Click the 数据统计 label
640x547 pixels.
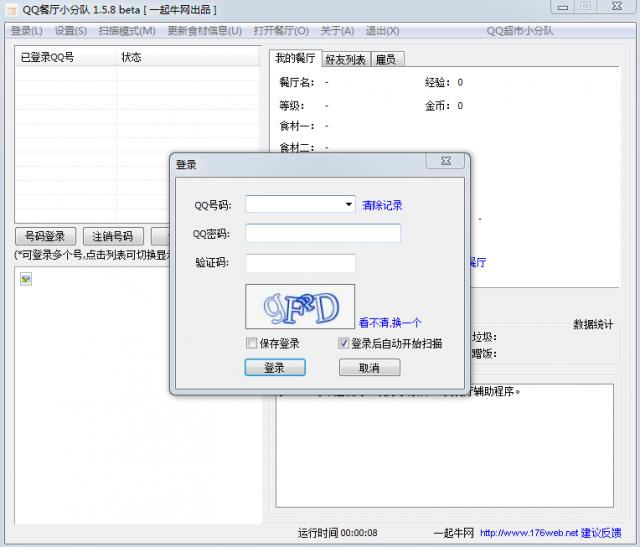pyautogui.click(x=593, y=325)
